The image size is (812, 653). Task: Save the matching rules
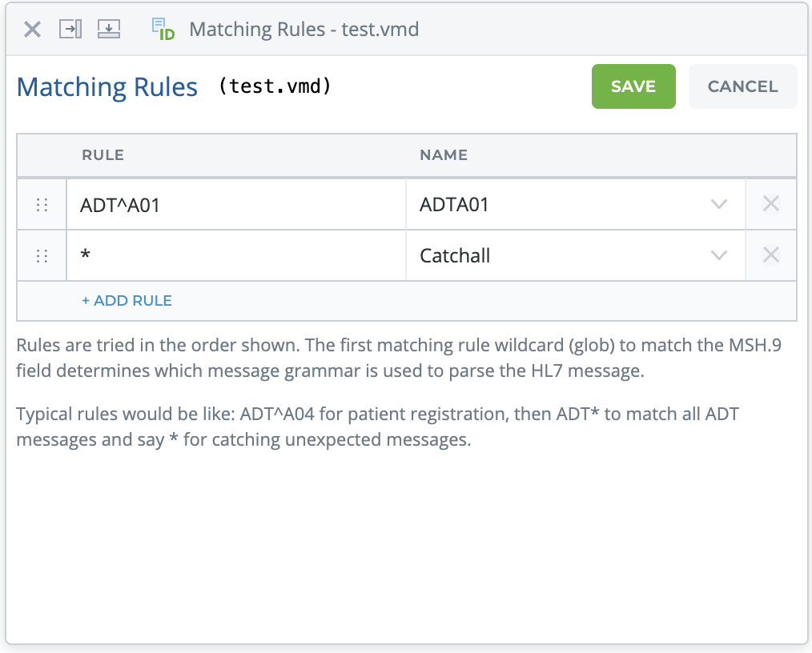click(633, 86)
